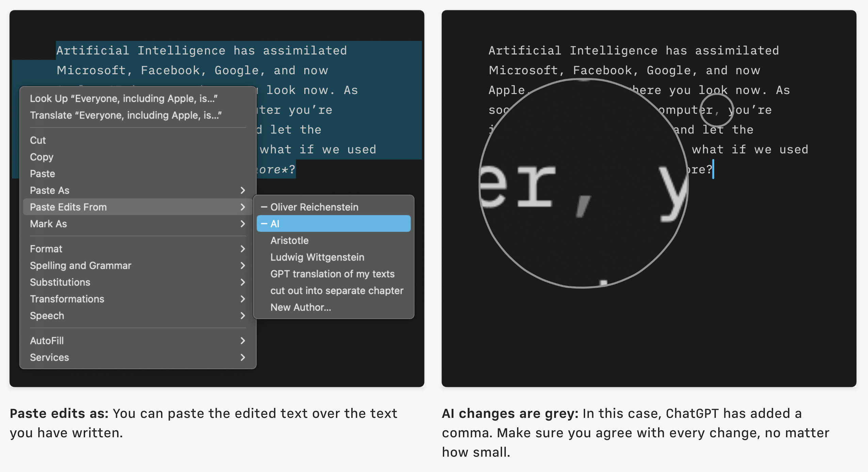The width and height of the screenshot is (868, 472).
Task: Click 'Copy' in context menu
Action: click(x=41, y=156)
